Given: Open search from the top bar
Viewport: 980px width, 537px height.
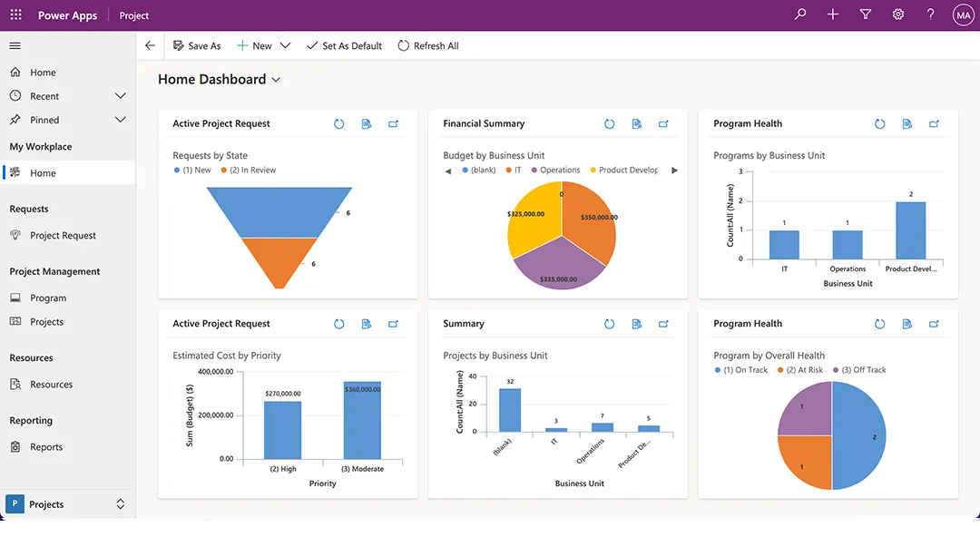Looking at the screenshot, I should pos(799,15).
